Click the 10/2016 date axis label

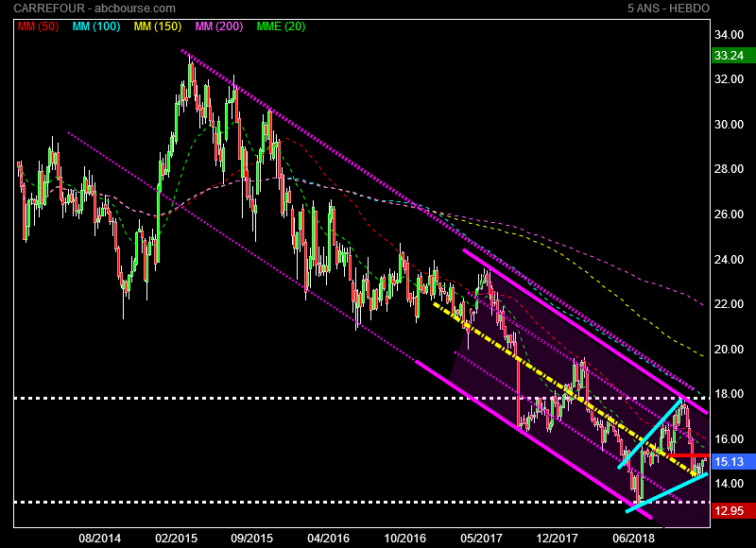[x=405, y=538]
